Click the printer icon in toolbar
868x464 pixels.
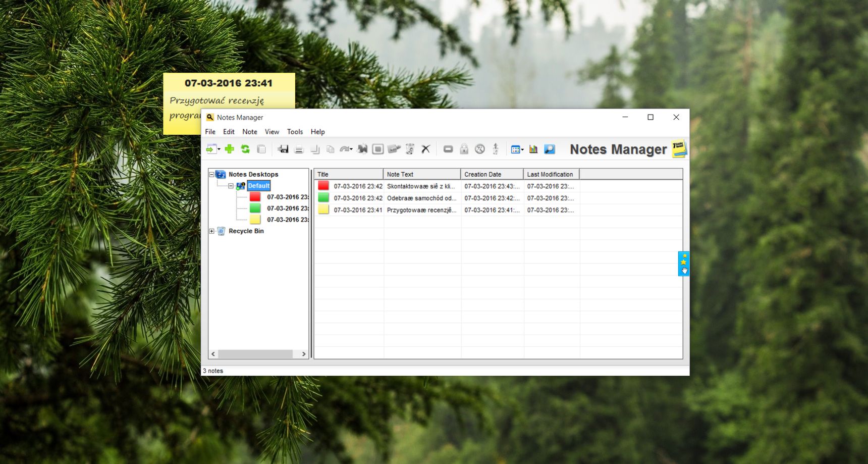pyautogui.click(x=299, y=149)
